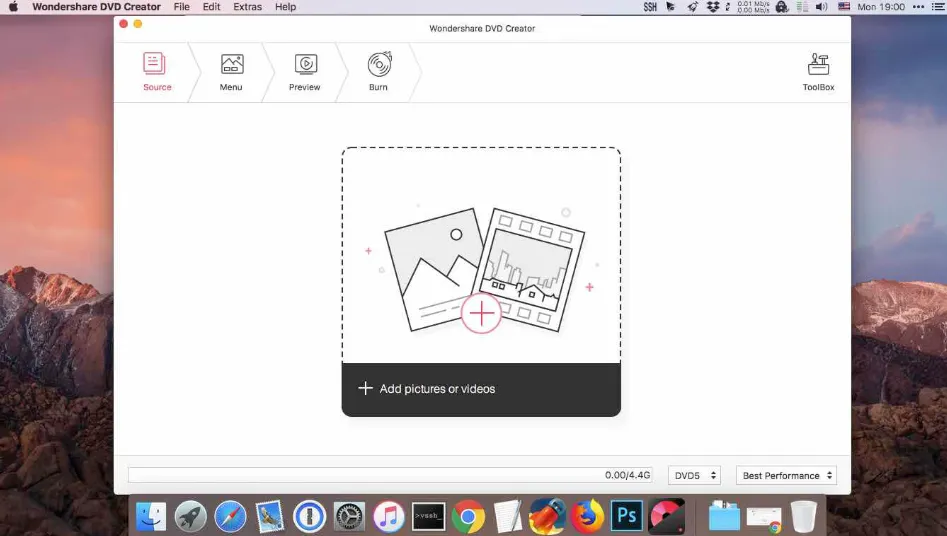
Task: Open the DVD5 disc type dropdown
Action: point(695,476)
